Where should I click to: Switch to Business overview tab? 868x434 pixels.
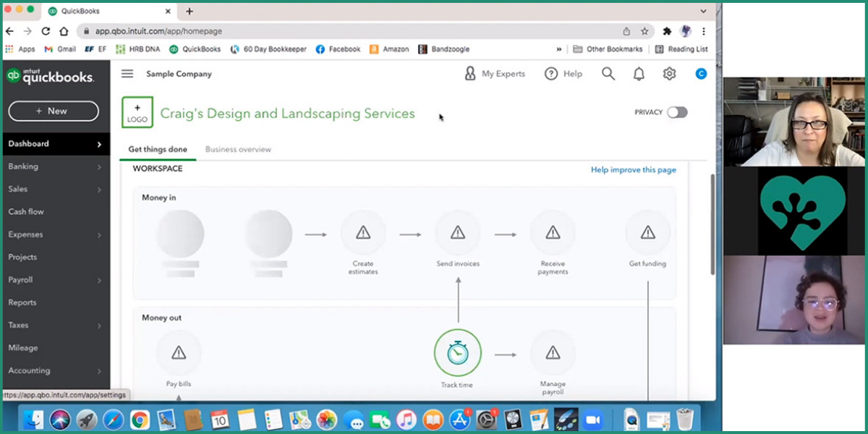238,150
